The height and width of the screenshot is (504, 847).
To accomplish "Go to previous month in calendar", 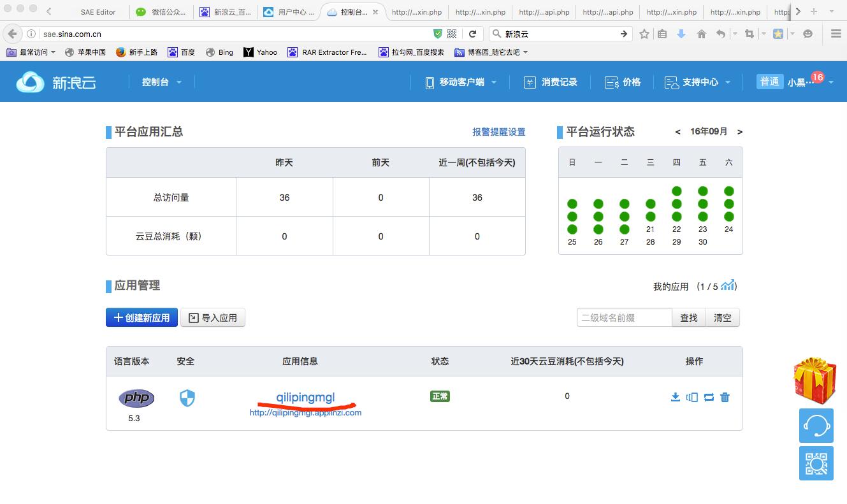I will point(677,132).
